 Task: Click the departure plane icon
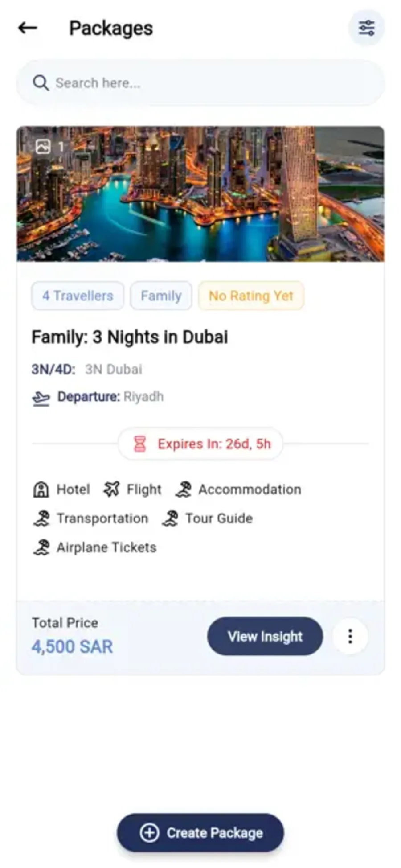coord(41,397)
